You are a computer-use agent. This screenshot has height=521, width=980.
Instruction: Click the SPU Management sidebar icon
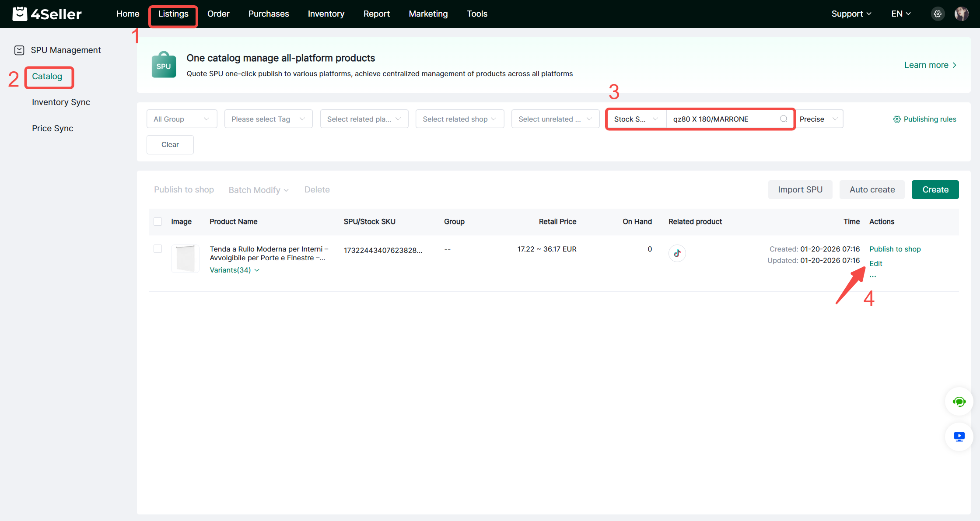(x=19, y=50)
